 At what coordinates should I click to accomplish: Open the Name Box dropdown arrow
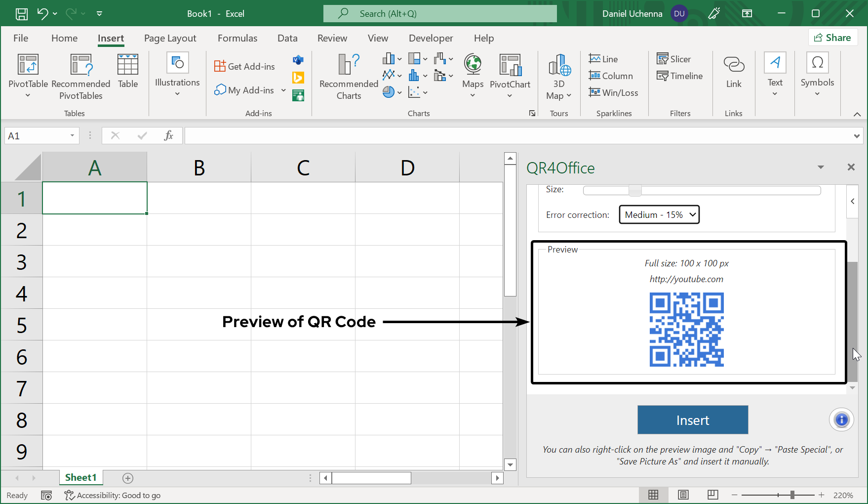(x=72, y=135)
